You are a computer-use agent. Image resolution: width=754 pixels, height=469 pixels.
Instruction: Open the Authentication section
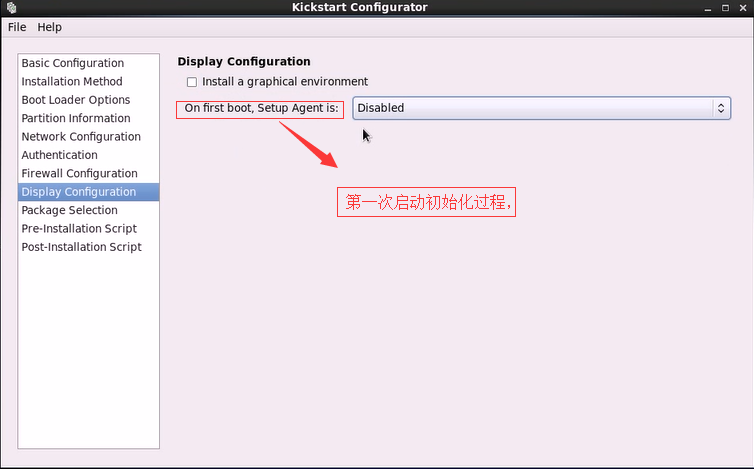(88, 155)
